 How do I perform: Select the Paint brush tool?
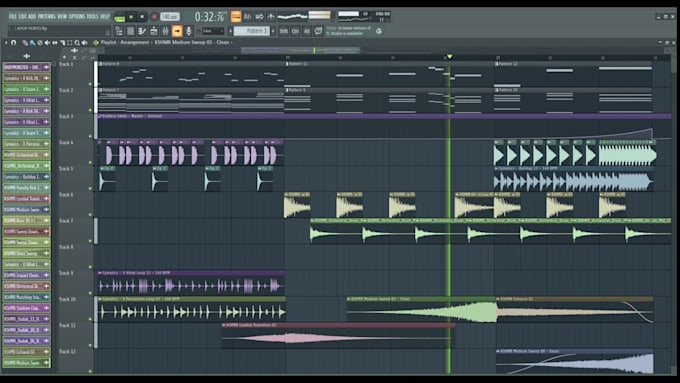[32, 43]
